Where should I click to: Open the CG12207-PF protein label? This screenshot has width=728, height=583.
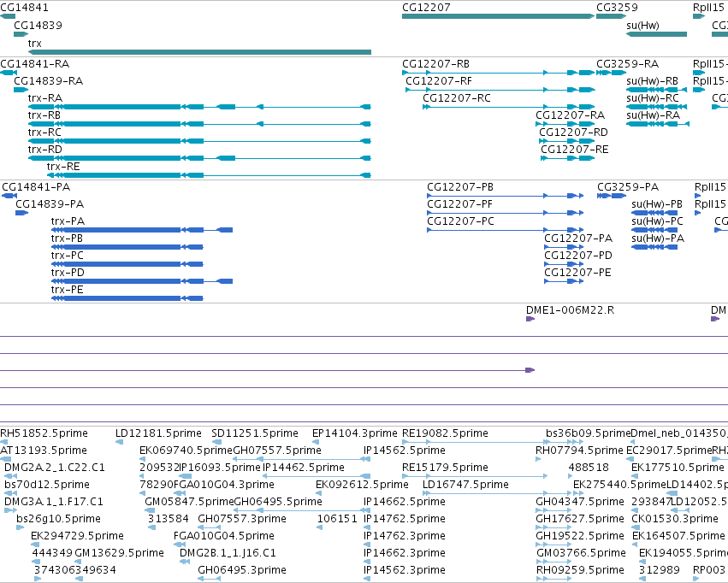pos(459,204)
